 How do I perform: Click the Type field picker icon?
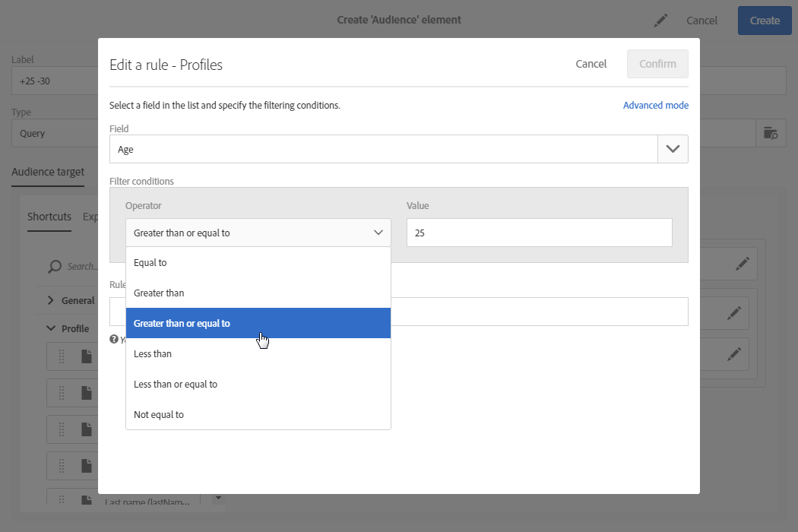click(771, 133)
